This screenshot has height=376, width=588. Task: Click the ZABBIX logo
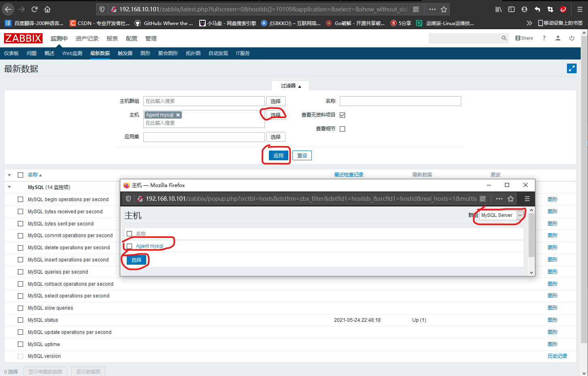23,38
